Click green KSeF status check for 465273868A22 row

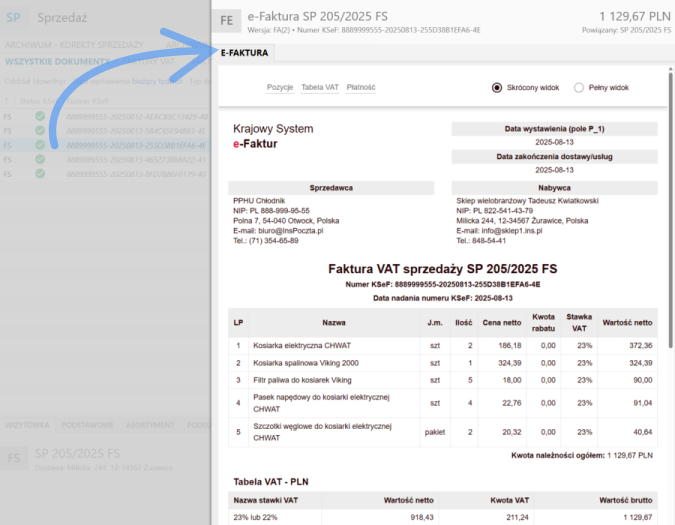[39, 159]
